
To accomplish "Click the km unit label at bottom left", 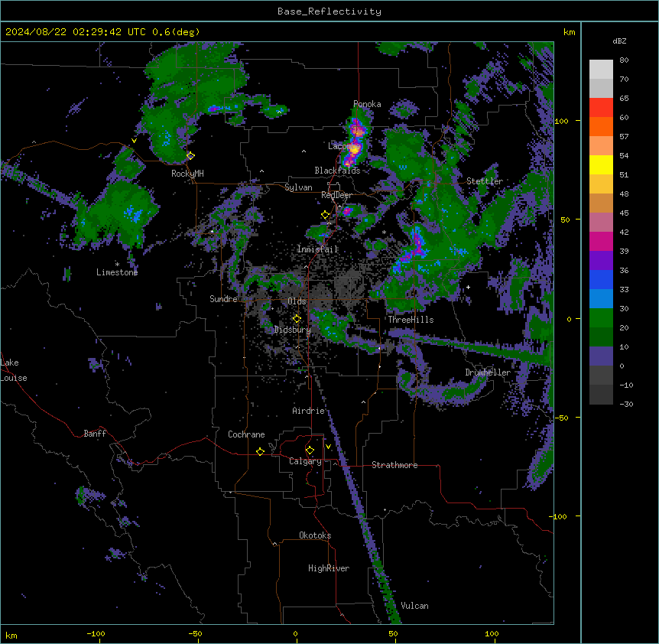I will 11,635.
